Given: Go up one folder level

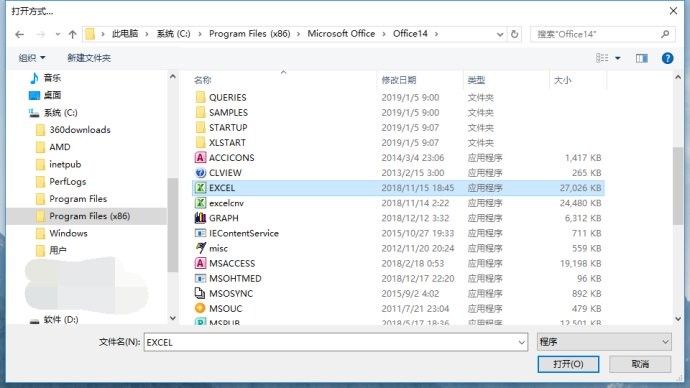Looking at the screenshot, I should click(73, 34).
